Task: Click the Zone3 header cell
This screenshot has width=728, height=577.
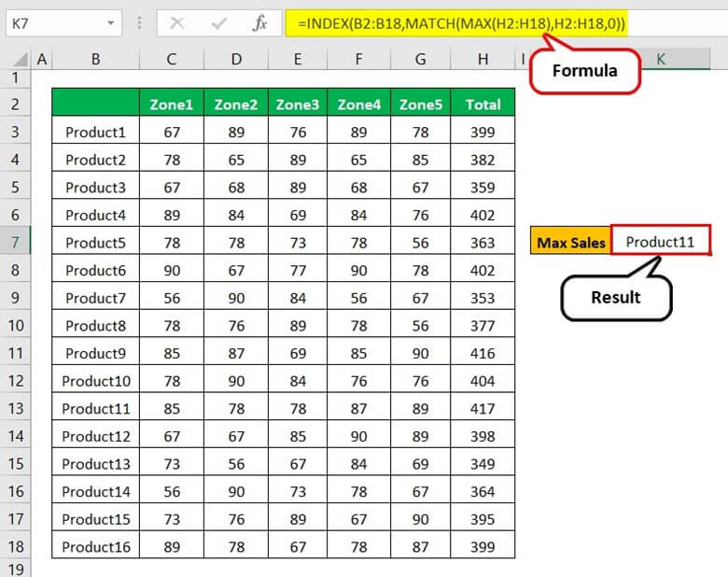Action: tap(298, 103)
